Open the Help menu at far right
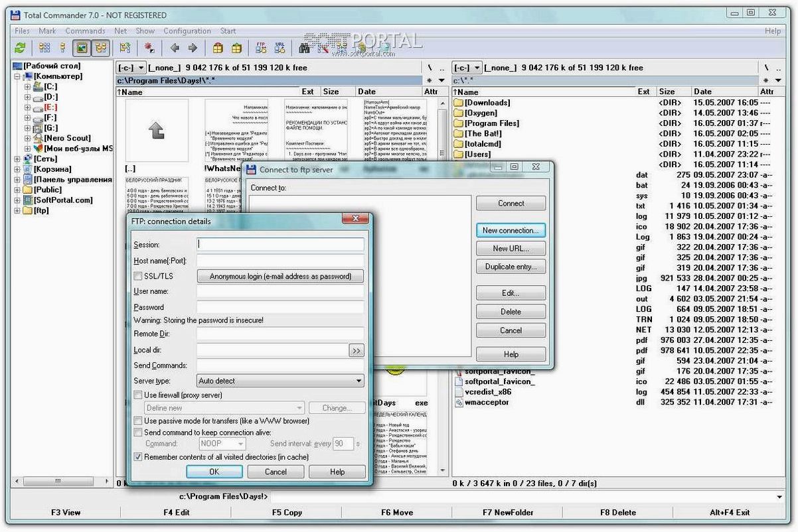 tap(773, 31)
